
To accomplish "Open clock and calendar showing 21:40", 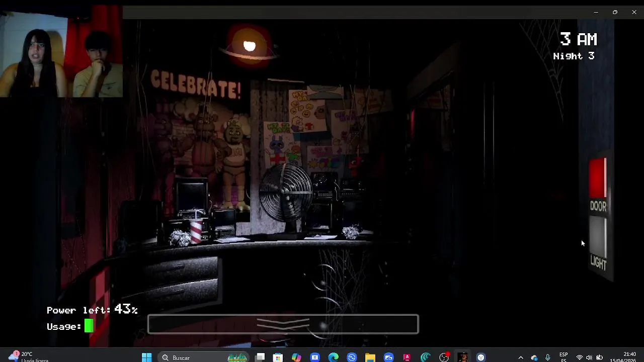I will [x=623, y=357].
